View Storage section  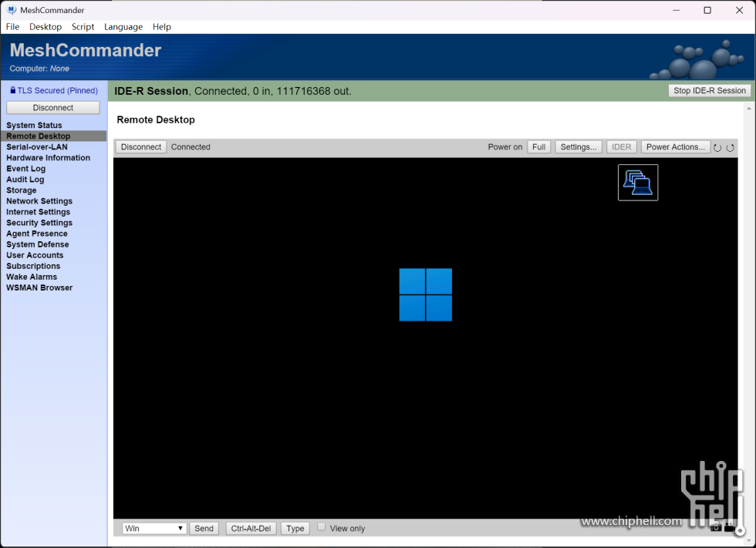coord(22,190)
